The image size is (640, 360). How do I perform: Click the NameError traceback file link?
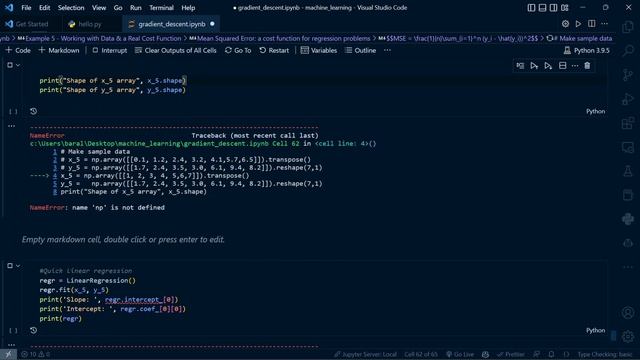click(x=164, y=144)
